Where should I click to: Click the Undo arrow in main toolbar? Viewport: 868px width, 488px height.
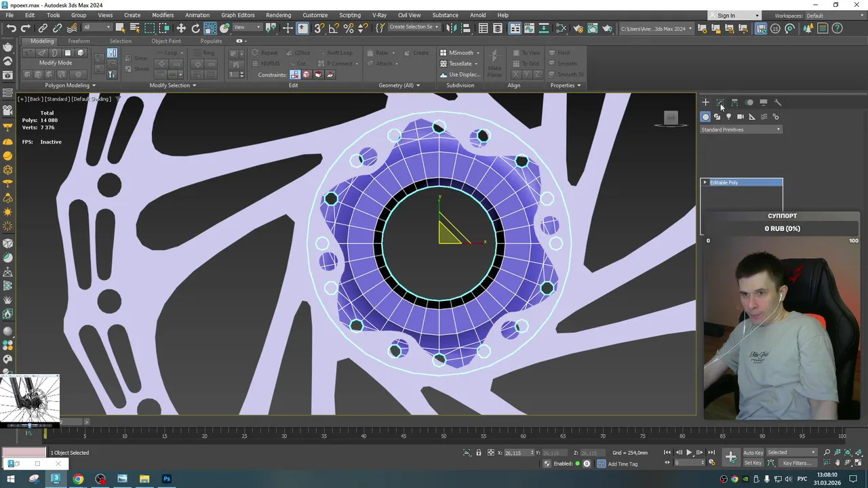[x=12, y=28]
